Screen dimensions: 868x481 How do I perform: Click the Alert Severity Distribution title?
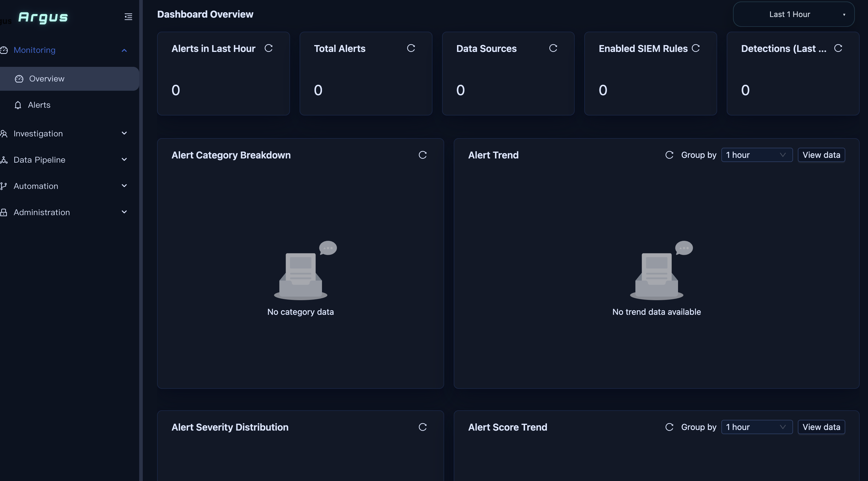click(x=230, y=427)
